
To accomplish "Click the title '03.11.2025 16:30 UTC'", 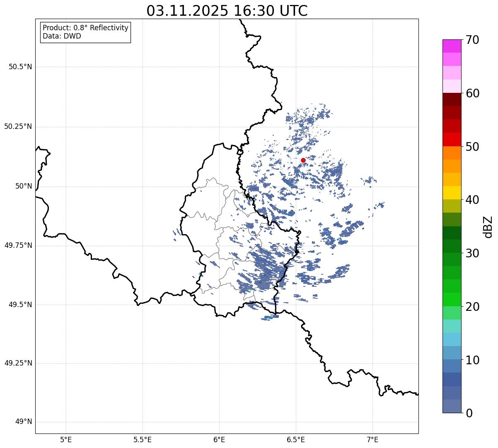I will click(x=227, y=11).
